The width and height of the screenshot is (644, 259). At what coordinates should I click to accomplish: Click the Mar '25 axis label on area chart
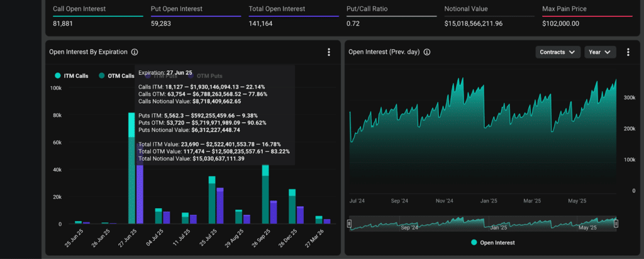(532, 201)
